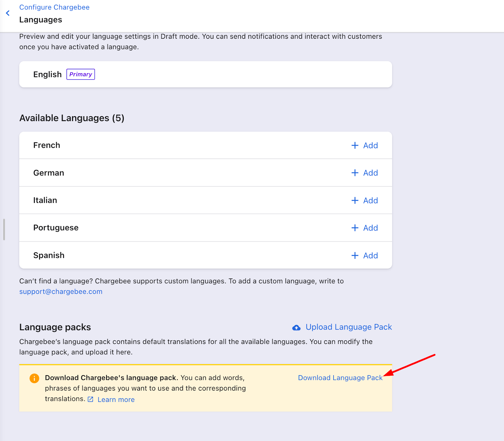Go back to Configure Chargebee
Screen dimensions: 504x441
point(54,7)
